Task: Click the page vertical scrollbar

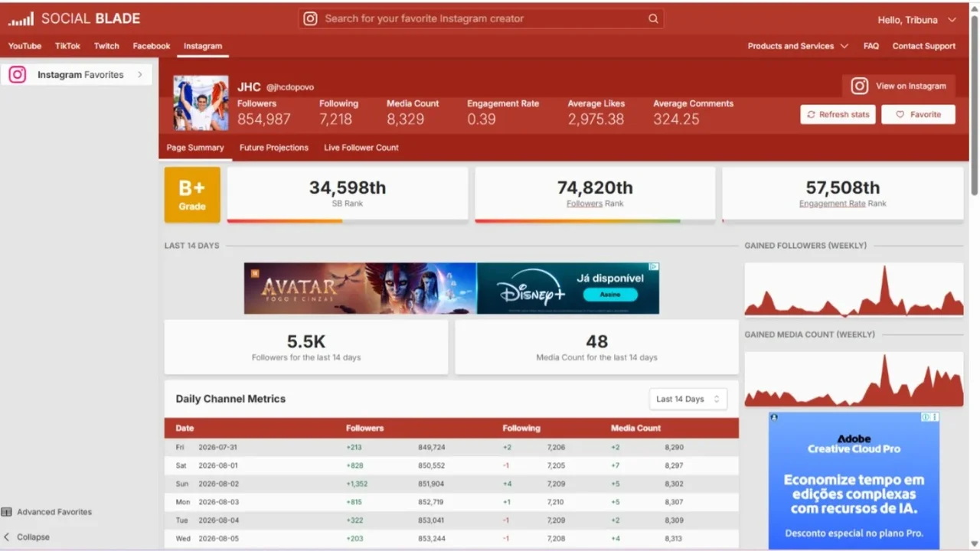Action: (x=975, y=104)
